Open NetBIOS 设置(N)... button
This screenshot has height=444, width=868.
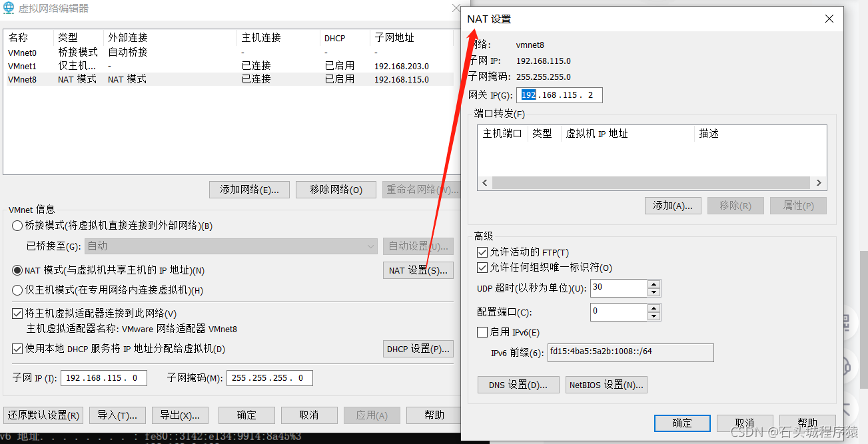click(x=606, y=385)
